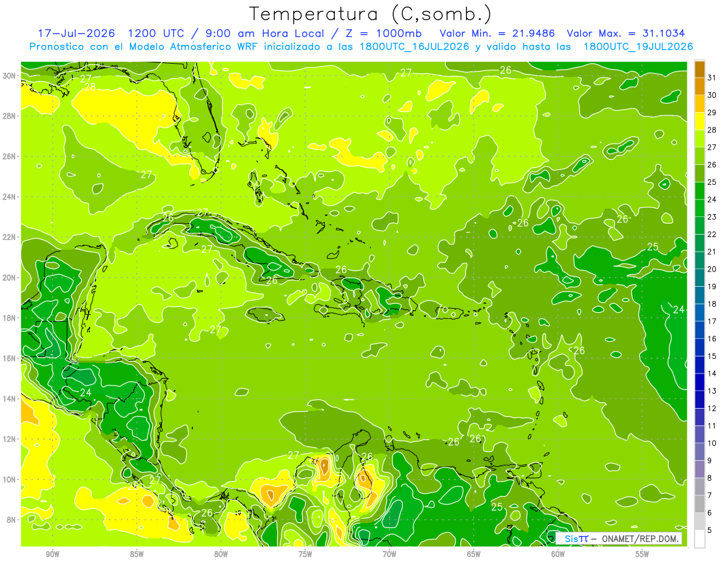Click the '19' value on the color scale
The height and width of the screenshot is (562, 728).
pyautogui.click(x=712, y=286)
